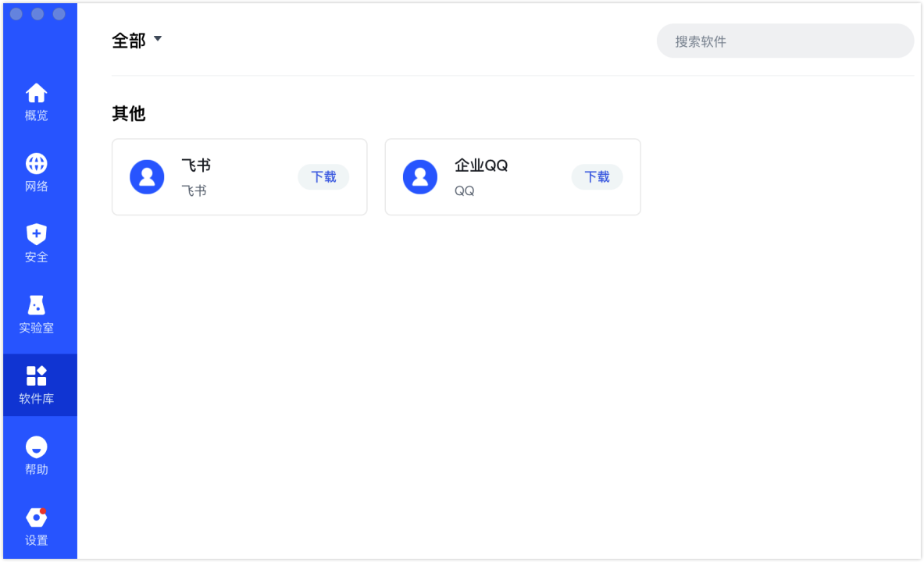Download 企业QQ with the 下载 button

[x=597, y=177]
